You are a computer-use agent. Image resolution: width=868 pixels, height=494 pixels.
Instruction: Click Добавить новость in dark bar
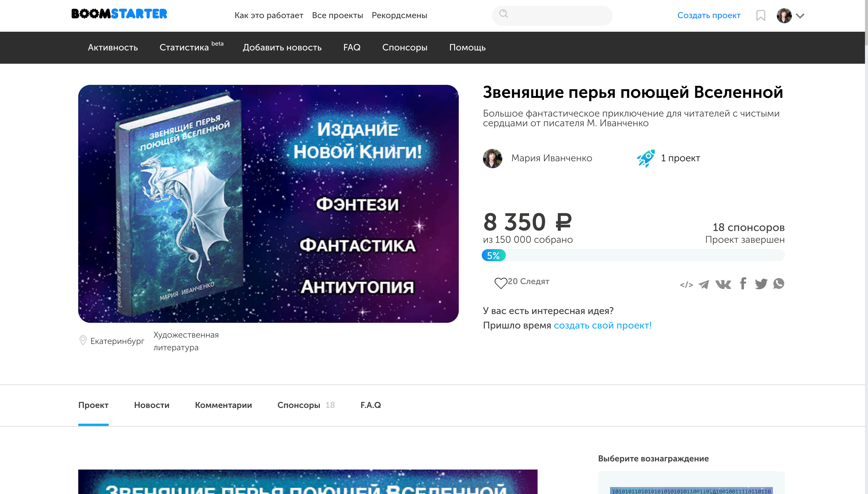[282, 47]
